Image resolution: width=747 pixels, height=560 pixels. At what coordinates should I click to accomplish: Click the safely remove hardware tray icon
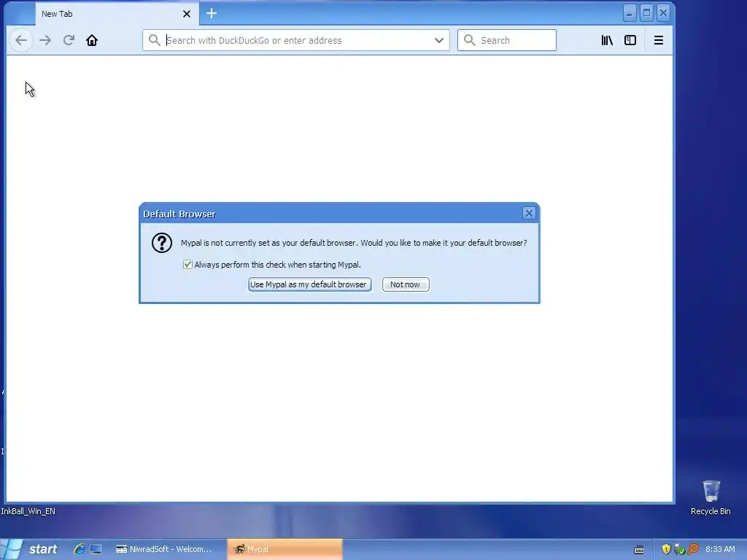coord(679,549)
